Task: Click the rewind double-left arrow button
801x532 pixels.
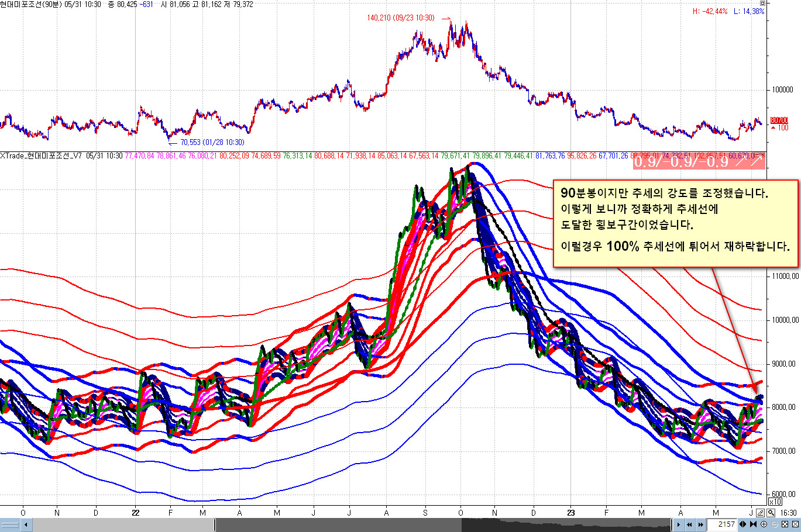Action: coord(689,524)
